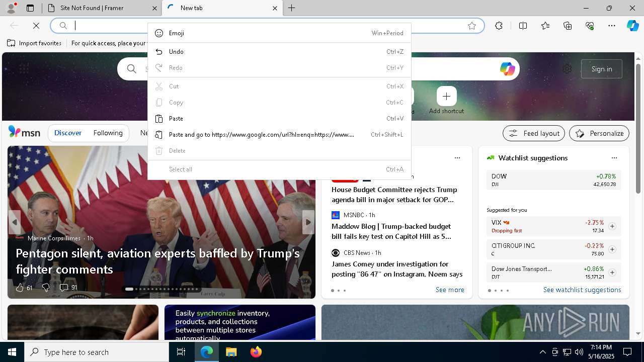Click the Copilot icon in search box
This screenshot has height=362, width=644.
click(507, 69)
